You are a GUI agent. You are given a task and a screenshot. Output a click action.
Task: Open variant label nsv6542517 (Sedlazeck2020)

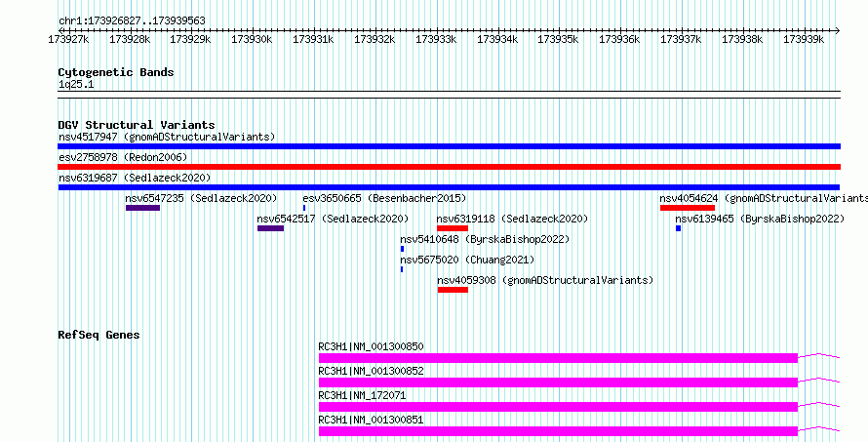pos(334,219)
